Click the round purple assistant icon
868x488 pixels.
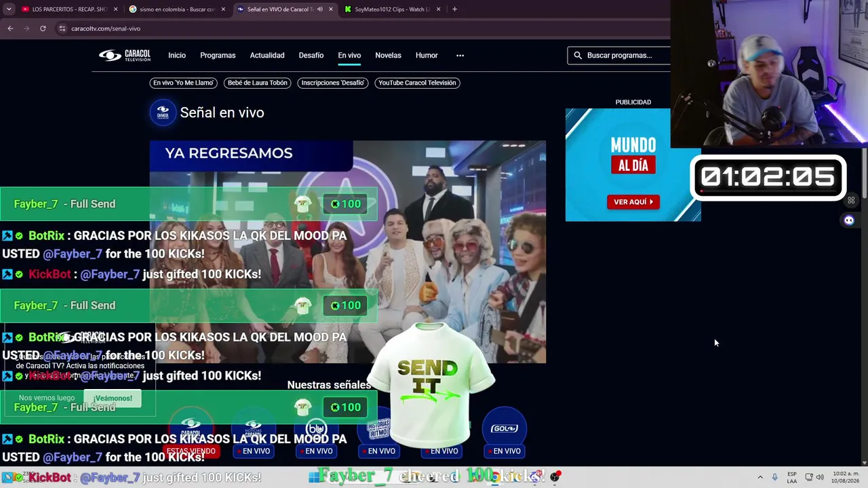pos(849,220)
